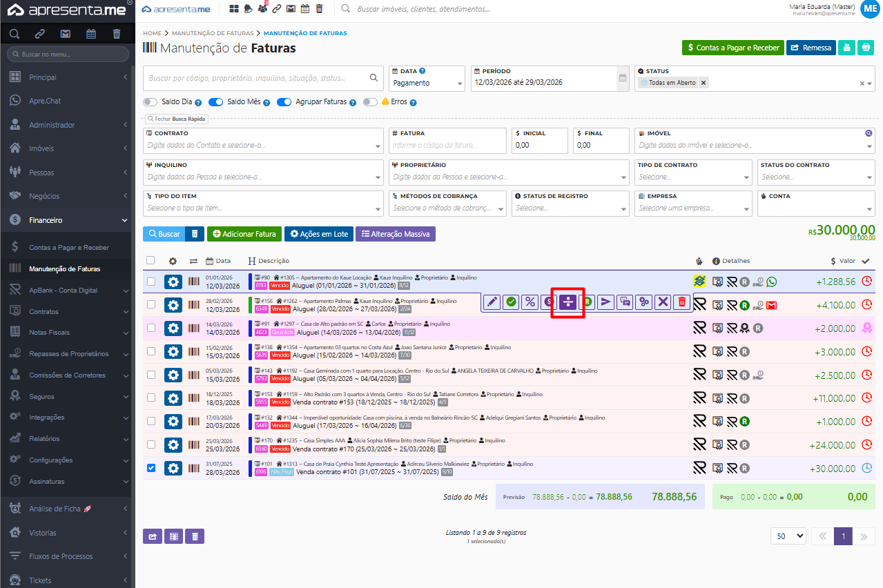Open the calendar icon in top toolbar
This screenshot has height=588, width=883.
click(304, 9)
